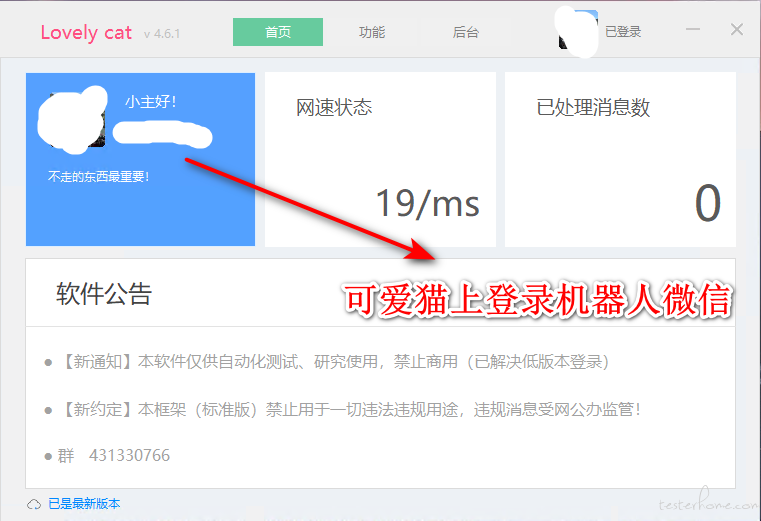This screenshot has width=761, height=521.
Task: Click the group number 431330766
Action: coord(130,455)
